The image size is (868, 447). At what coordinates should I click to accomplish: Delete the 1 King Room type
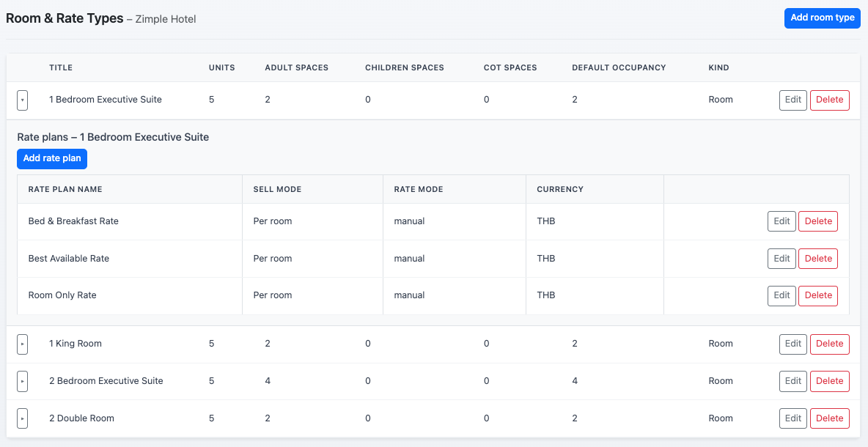tap(829, 344)
